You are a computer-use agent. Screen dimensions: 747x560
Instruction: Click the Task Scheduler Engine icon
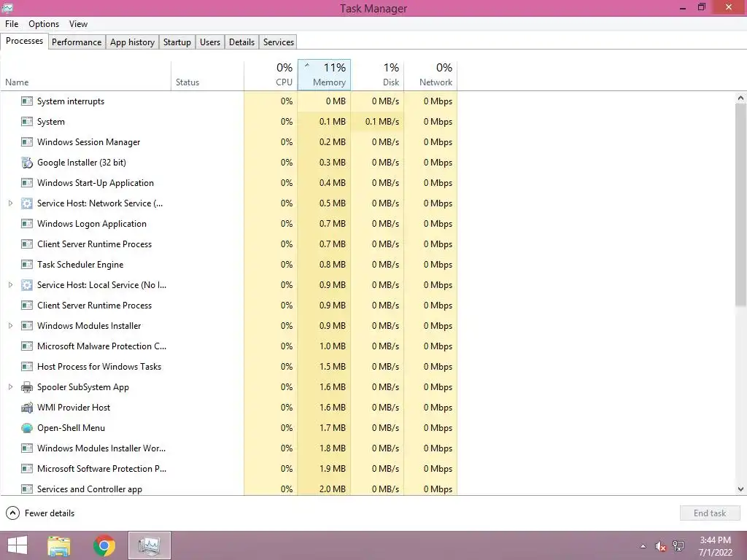pyautogui.click(x=27, y=265)
